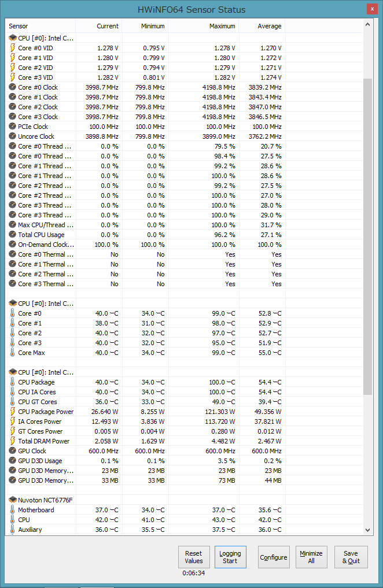Click the Minimum column header
The image size is (383, 588).
coord(145,26)
